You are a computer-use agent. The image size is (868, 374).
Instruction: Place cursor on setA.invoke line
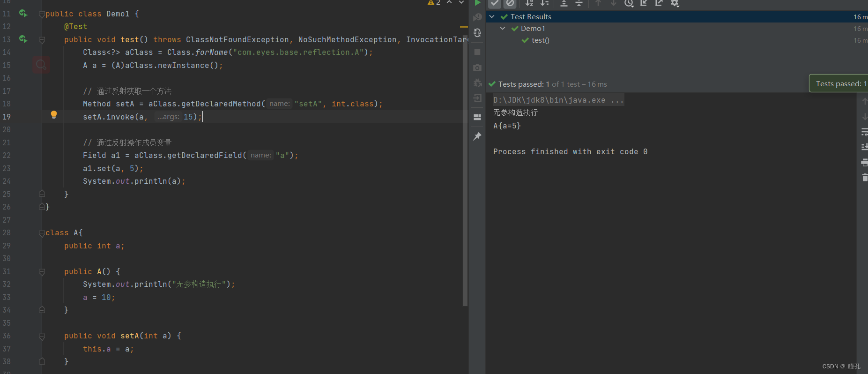coord(142,117)
